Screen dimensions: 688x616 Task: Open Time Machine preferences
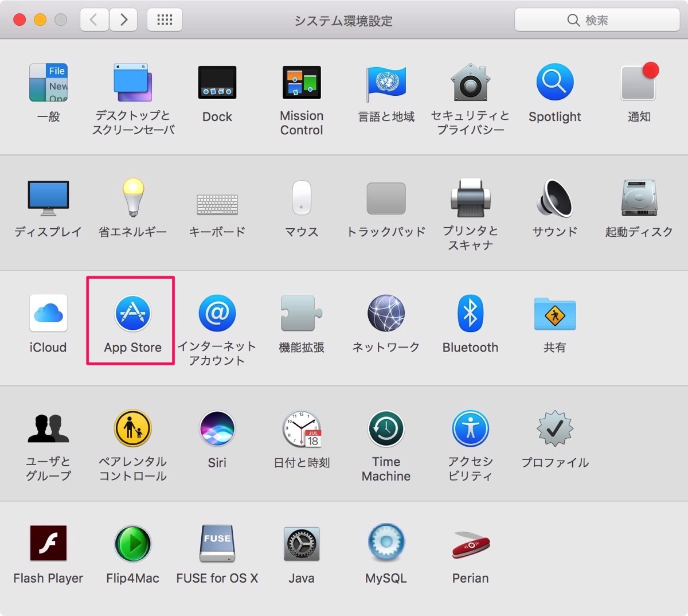tap(386, 428)
